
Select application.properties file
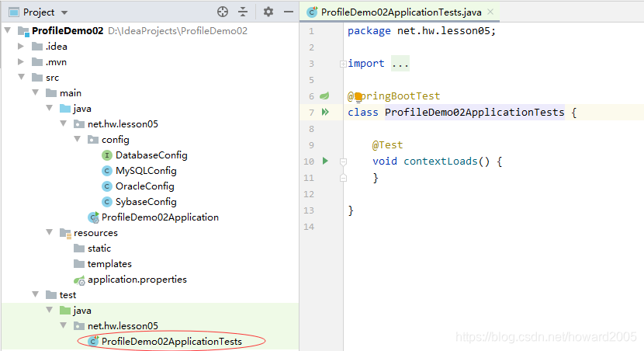point(137,280)
